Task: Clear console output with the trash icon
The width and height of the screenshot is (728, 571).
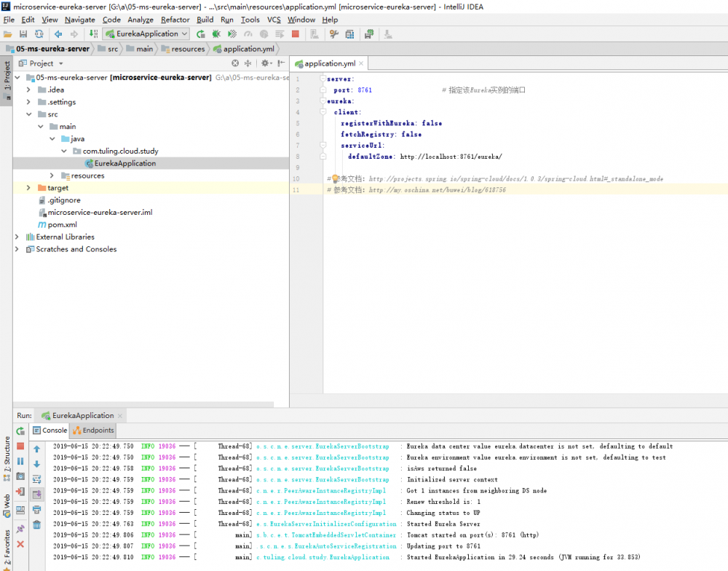Action: (36, 524)
